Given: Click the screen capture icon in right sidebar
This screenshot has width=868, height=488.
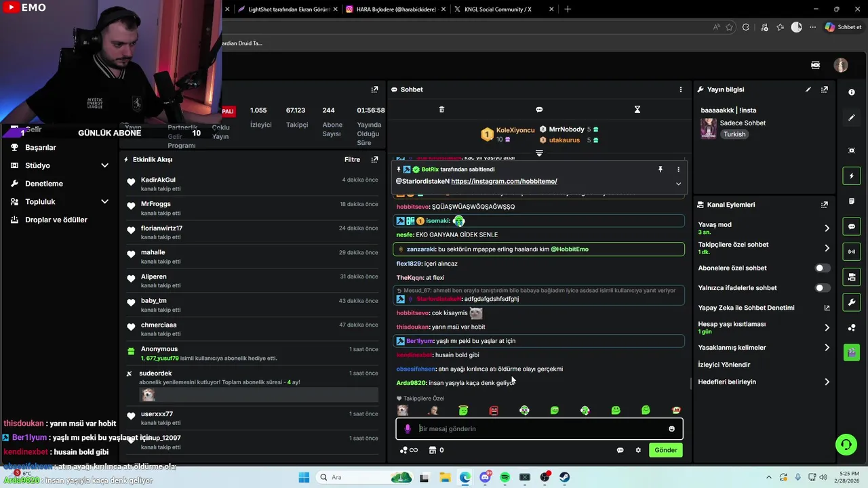Looking at the screenshot, I should pos(852,150).
